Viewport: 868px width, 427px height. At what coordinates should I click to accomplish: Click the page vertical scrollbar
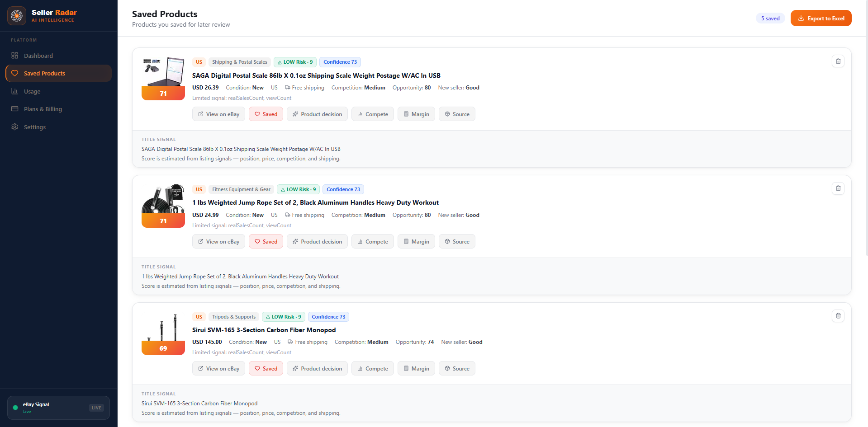point(866,129)
